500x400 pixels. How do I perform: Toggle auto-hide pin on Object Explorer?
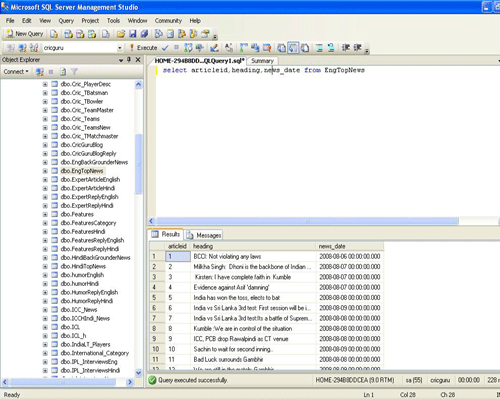point(129,60)
